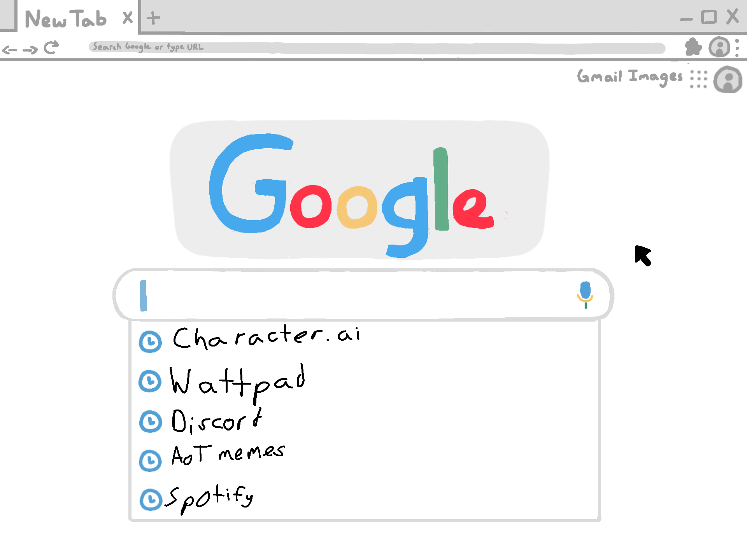Open the toolbar profile avatar icon

coord(719,47)
